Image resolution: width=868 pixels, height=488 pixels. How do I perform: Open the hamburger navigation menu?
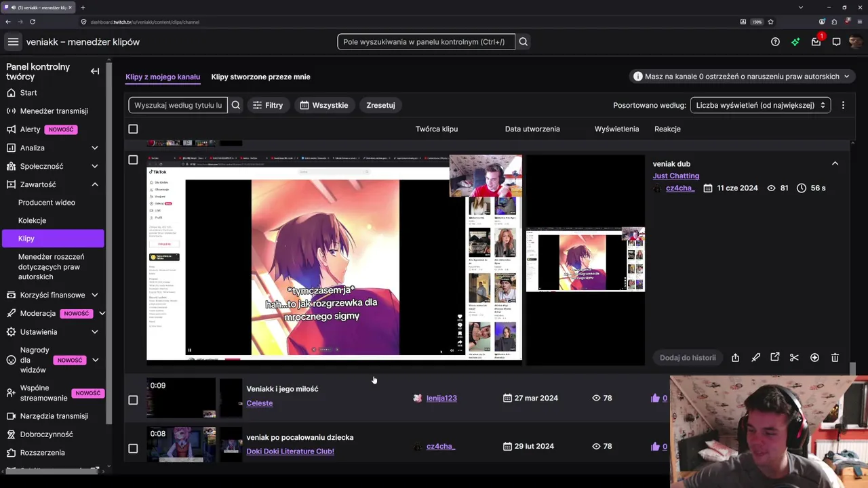pos(13,42)
